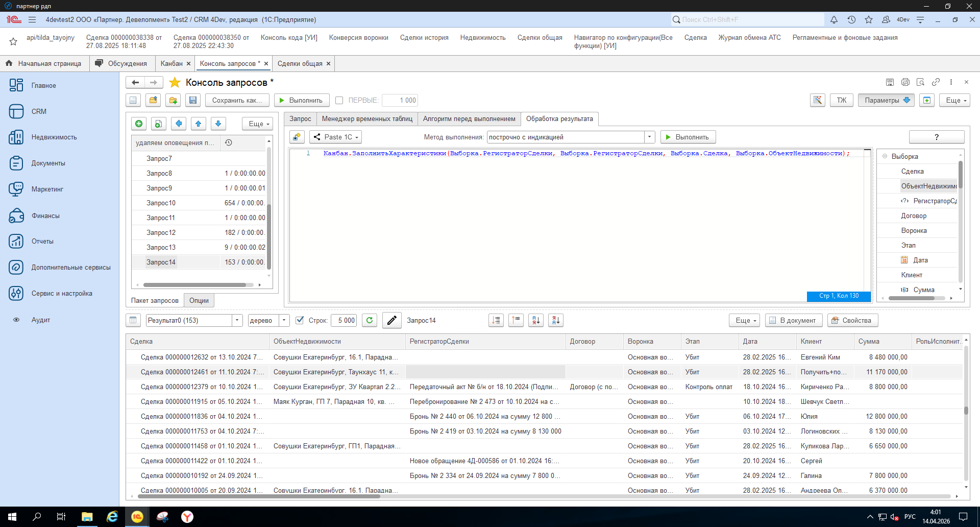Click the В документ button
The width and height of the screenshot is (980, 527).
point(795,320)
